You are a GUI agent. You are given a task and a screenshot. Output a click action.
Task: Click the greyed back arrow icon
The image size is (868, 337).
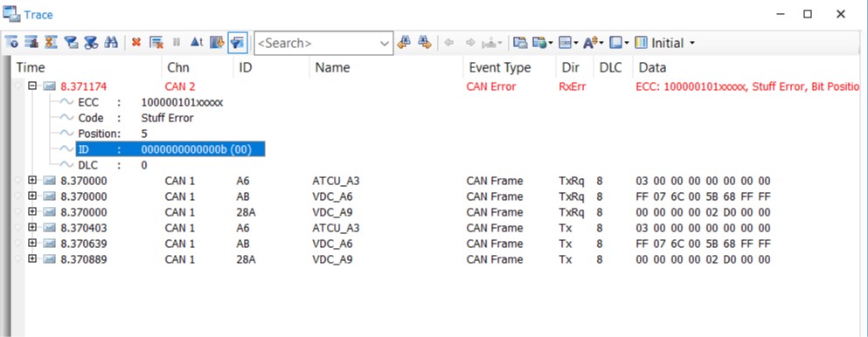449,43
